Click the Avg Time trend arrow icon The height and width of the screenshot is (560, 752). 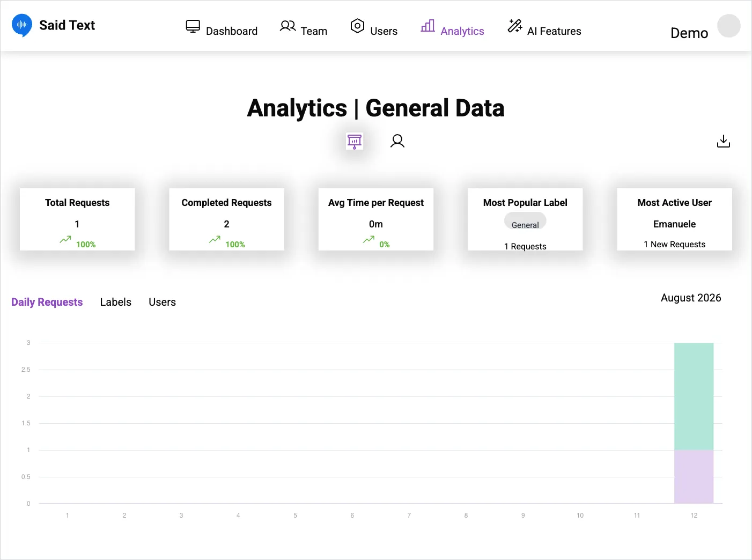[x=368, y=240]
